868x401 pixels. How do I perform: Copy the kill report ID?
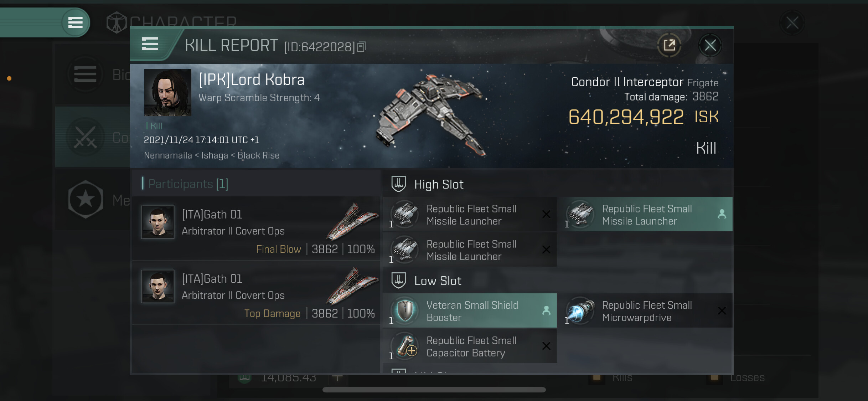tap(361, 47)
